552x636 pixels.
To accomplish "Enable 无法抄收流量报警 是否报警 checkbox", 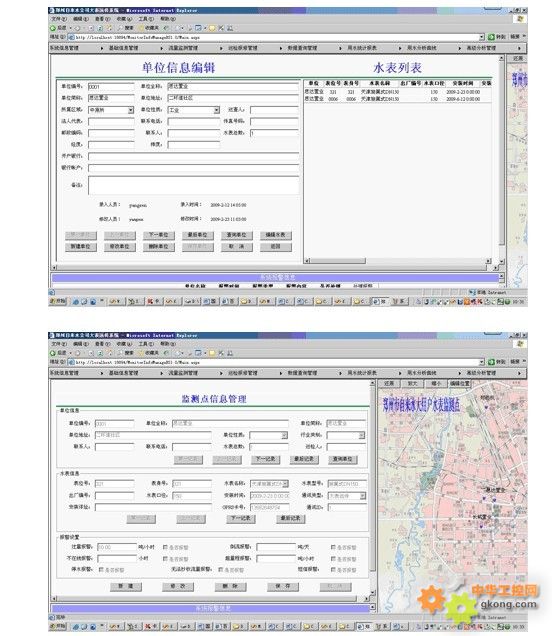I will click(221, 569).
